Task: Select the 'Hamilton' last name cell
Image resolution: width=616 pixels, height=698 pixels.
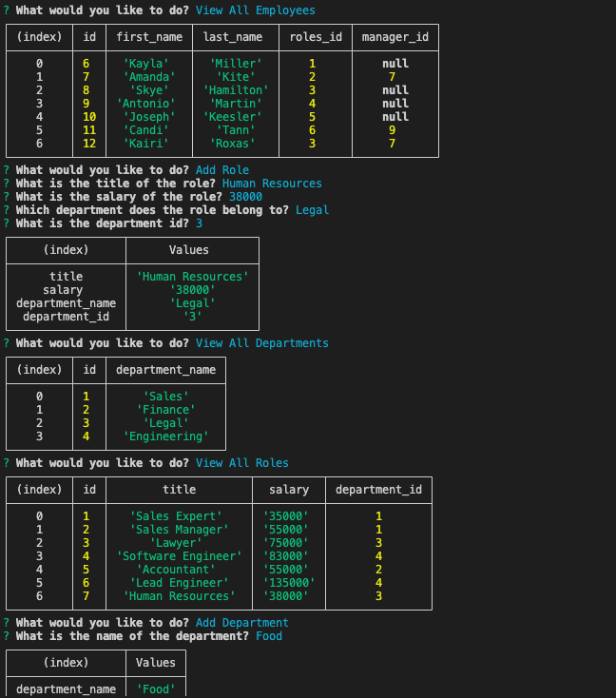Action: pos(236,90)
